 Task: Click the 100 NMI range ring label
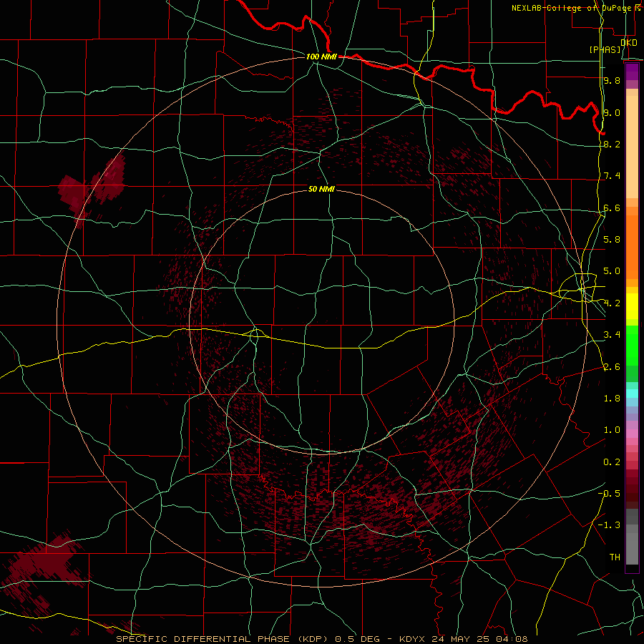(321, 57)
